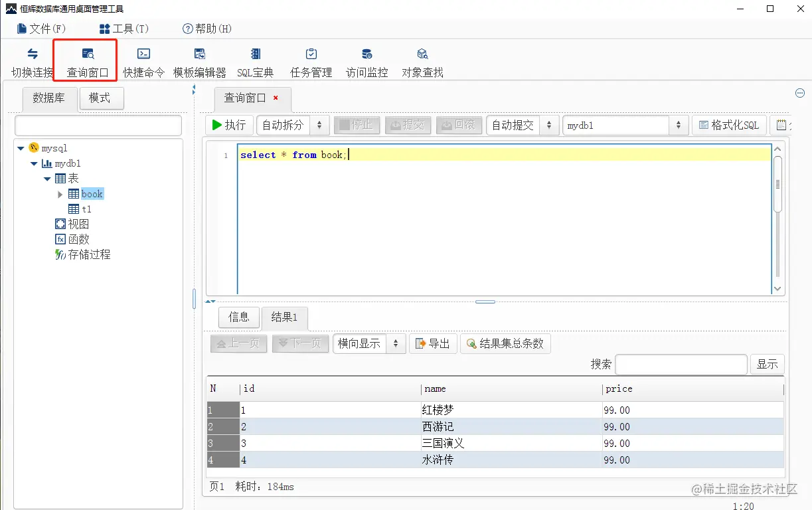This screenshot has width=812, height=510.
Task: Click the partially visible toolbar icon after 格式化SQL
Action: (781, 125)
